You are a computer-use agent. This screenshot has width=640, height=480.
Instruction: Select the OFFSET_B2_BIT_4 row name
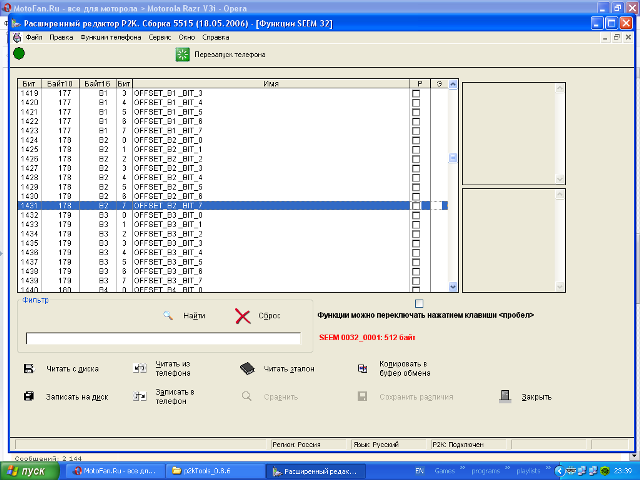tap(168, 178)
